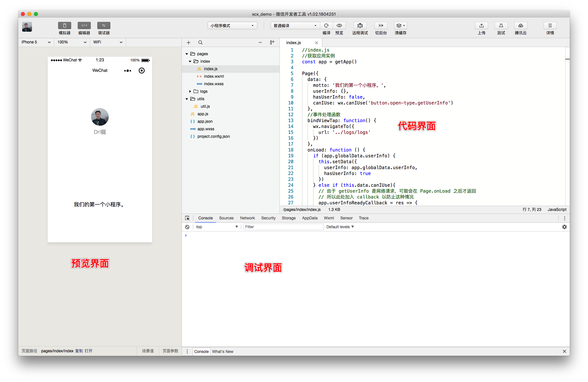
Task: Click the preview eye icon (预览)
Action: tap(339, 25)
